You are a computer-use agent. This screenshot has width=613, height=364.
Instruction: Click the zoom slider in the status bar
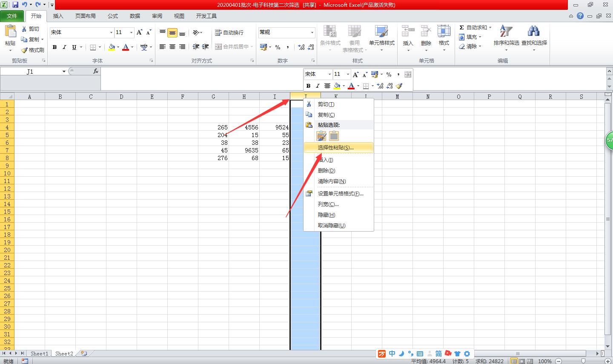coord(583,361)
